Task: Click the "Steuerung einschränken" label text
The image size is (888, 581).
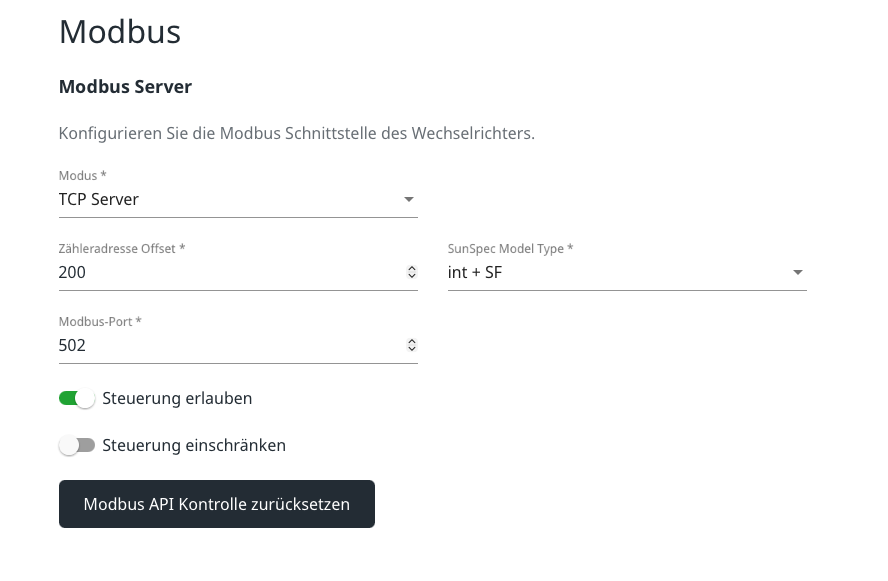Action: pos(194,445)
